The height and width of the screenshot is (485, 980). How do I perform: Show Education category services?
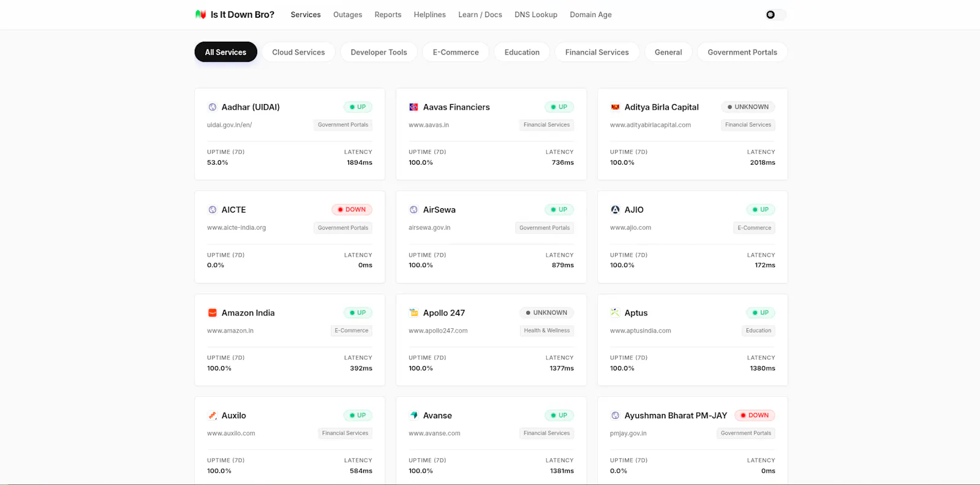pyautogui.click(x=522, y=52)
